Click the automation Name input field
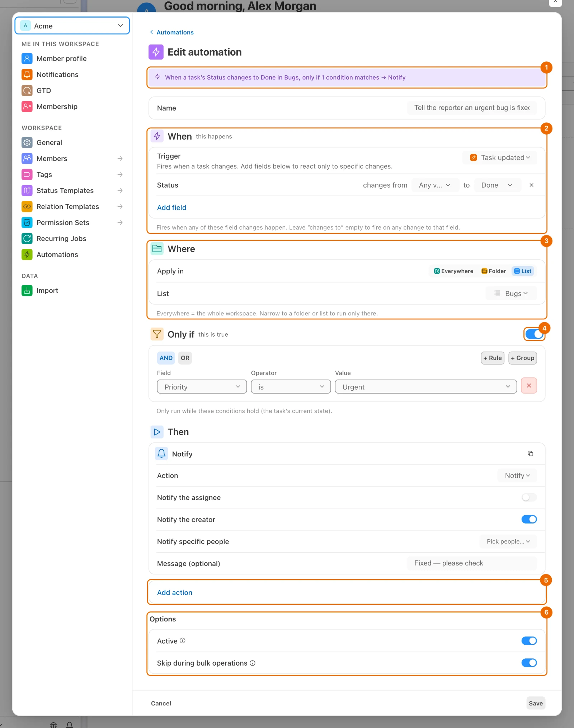574x728 pixels. 472,108
